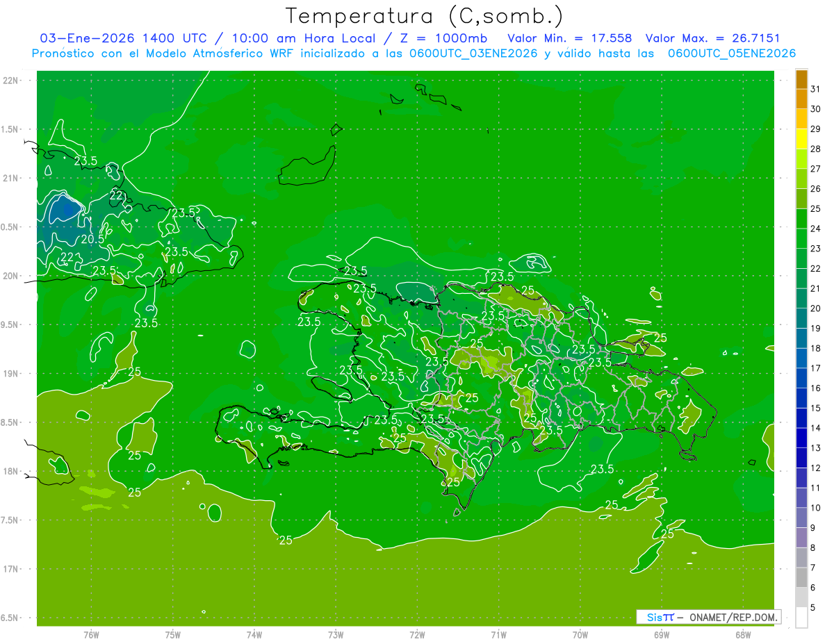Pick the brown-orange swatch topping the color scale
The image size is (834, 644).
802,79
